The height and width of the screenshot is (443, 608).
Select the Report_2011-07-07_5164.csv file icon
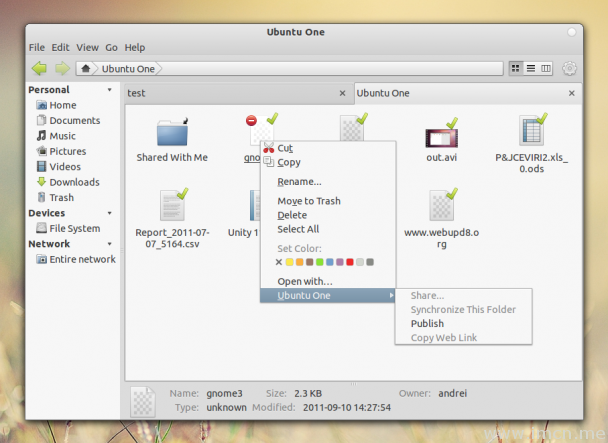173,205
